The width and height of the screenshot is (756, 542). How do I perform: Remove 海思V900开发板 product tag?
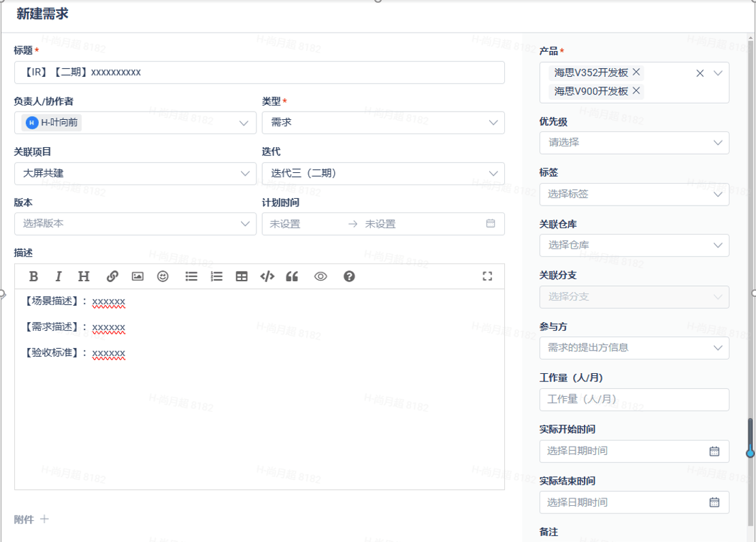(x=636, y=91)
